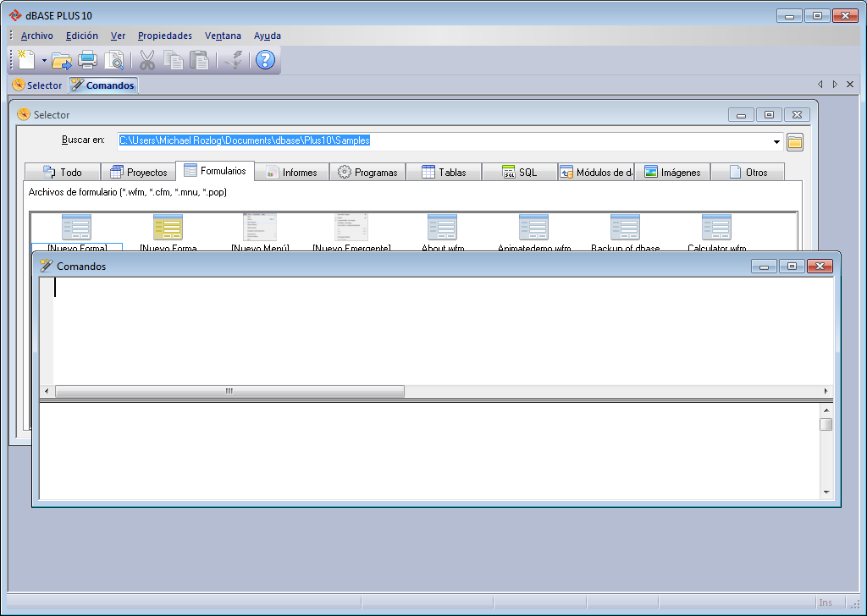Viewport: 867px width, 616px height.
Task: Select the Formularios tab
Action: pyautogui.click(x=215, y=171)
